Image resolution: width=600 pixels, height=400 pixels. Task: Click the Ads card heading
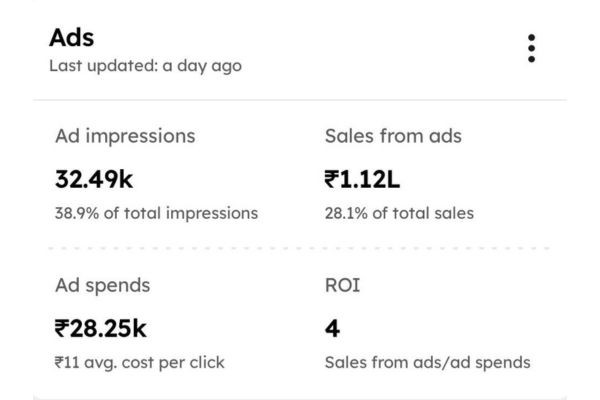[72, 37]
